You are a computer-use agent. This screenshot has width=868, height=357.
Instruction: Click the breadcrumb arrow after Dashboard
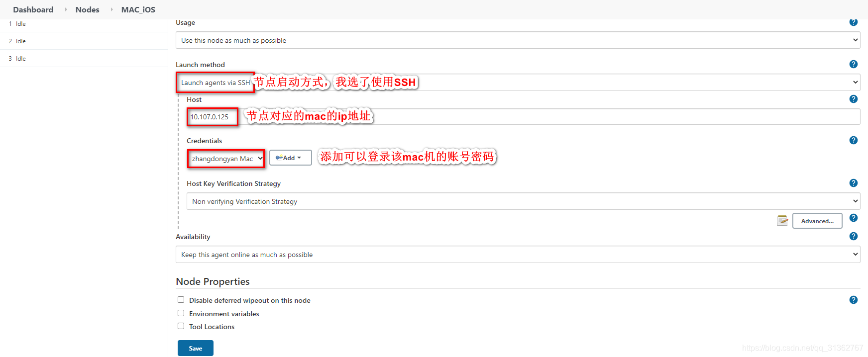pyautogui.click(x=66, y=9)
